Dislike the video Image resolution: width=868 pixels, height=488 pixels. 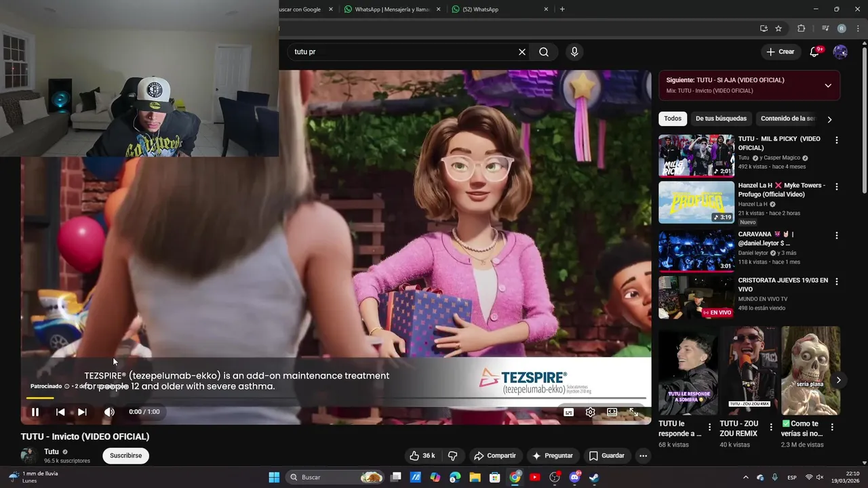click(x=453, y=455)
